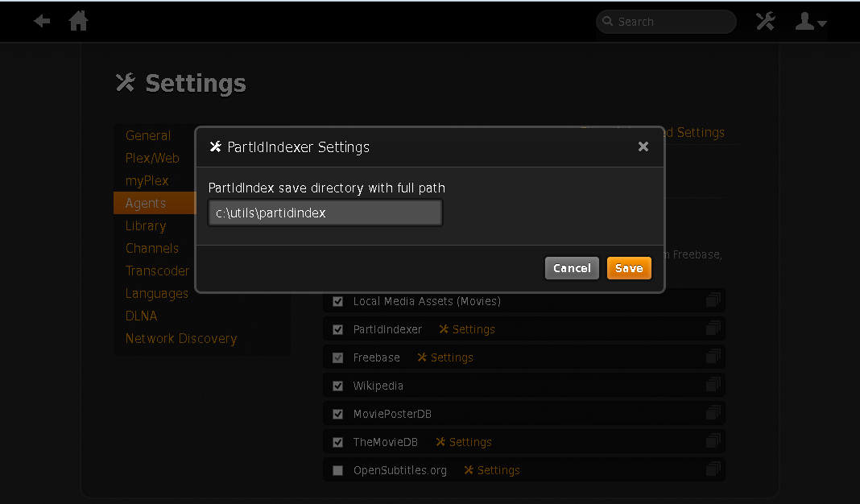Open Settings for the Freebase agent
The height and width of the screenshot is (504, 860).
pos(444,357)
